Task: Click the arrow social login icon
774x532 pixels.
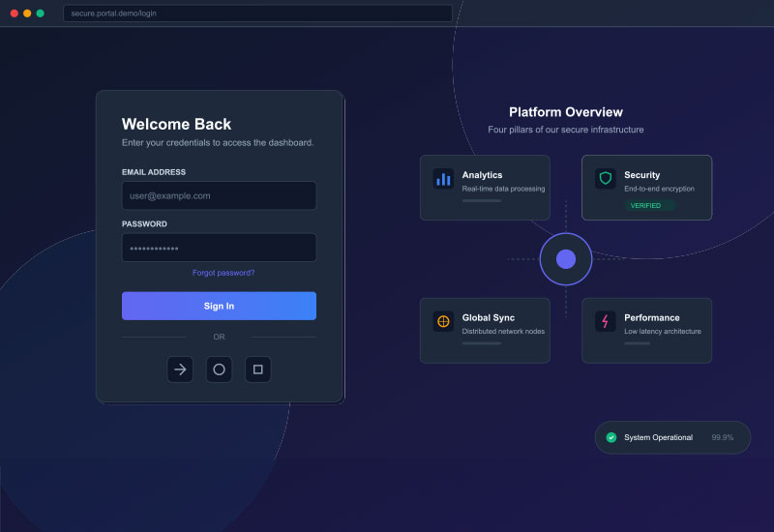Action: pyautogui.click(x=180, y=369)
